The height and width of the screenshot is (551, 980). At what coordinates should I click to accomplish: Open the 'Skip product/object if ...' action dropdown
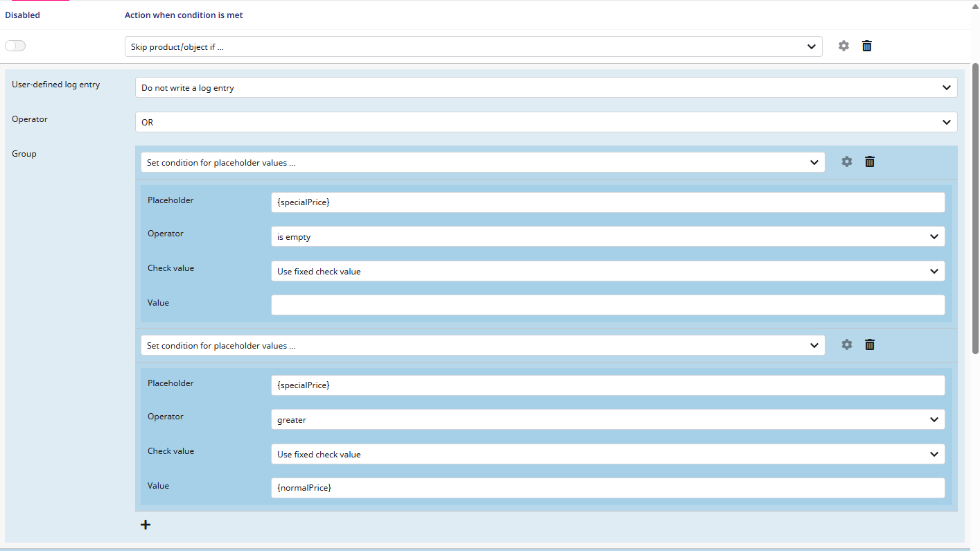[x=473, y=46]
